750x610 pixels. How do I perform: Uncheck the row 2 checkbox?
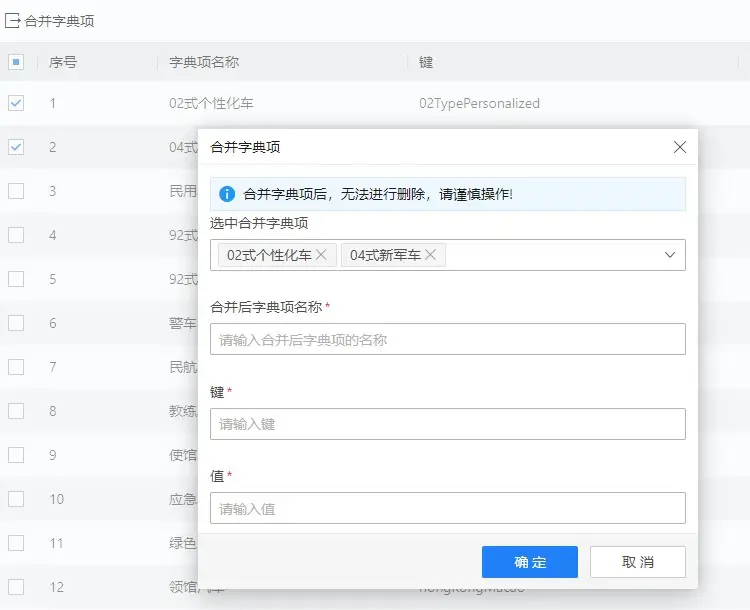(x=16, y=147)
